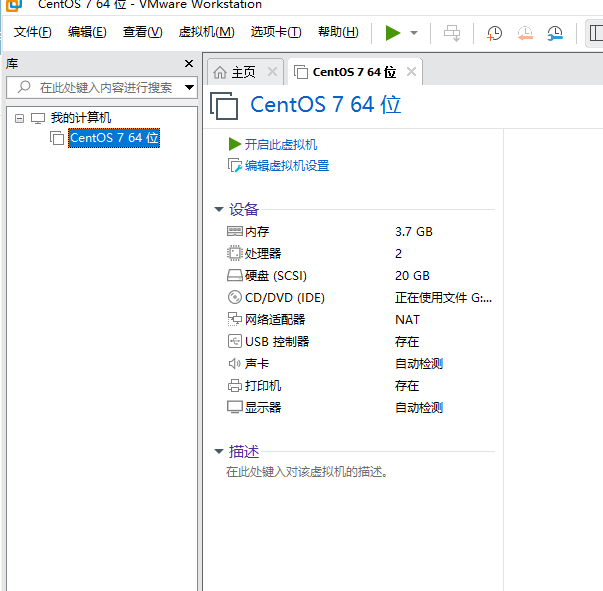Open the 选项卡(T) menu

[x=276, y=32]
